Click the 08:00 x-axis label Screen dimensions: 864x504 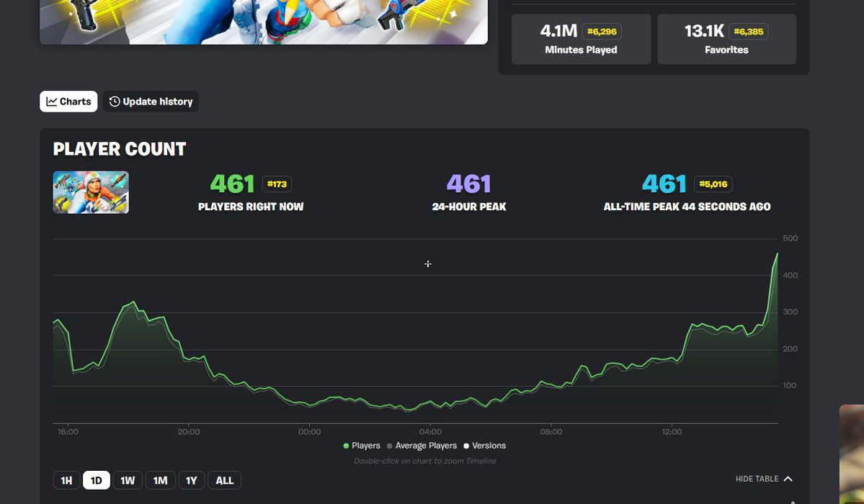(x=551, y=432)
